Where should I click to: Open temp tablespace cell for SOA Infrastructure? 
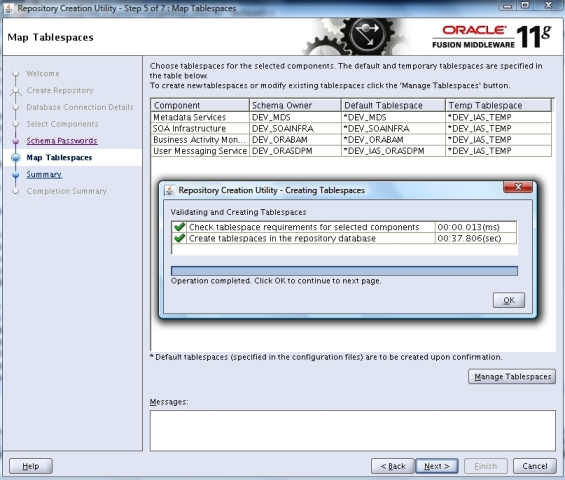point(498,128)
